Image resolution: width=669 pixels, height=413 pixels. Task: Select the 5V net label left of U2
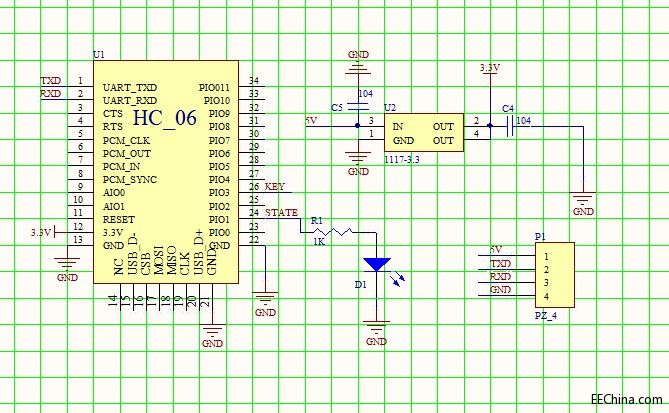tap(310, 121)
